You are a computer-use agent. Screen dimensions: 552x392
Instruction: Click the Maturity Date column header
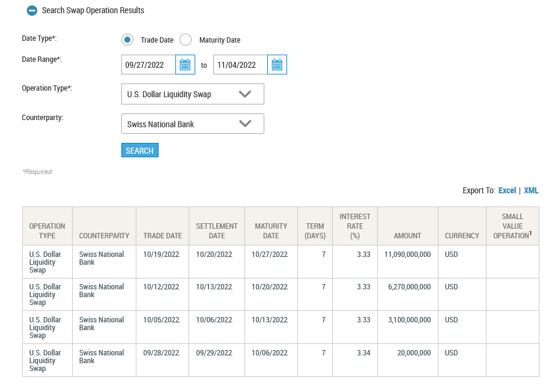tap(271, 231)
